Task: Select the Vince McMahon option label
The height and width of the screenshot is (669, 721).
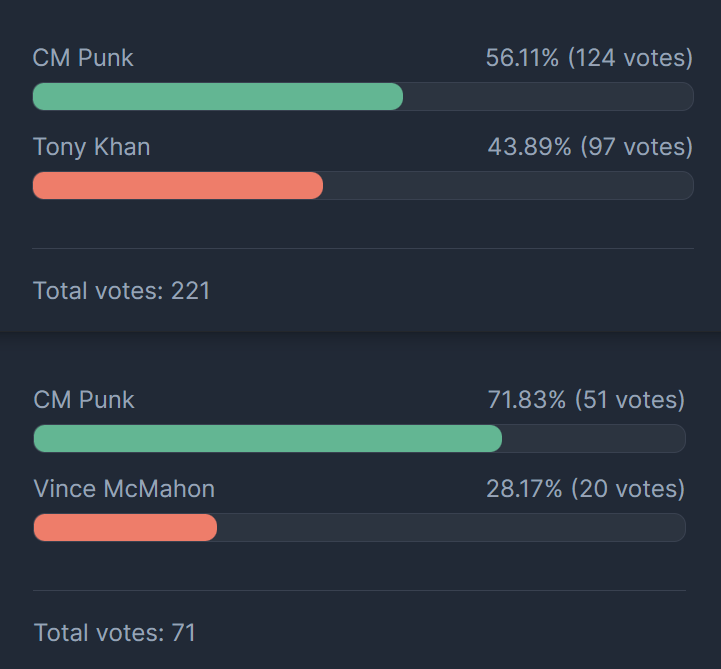Action: point(124,489)
